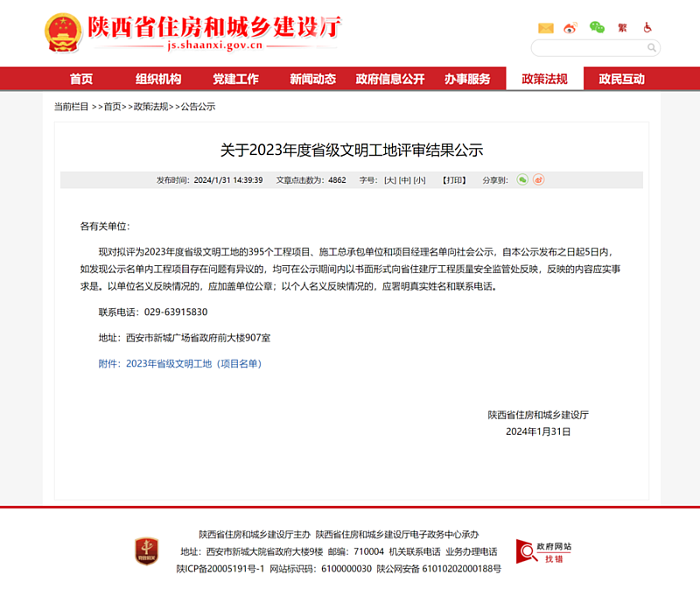Open the 首页 navigation tab
This screenshot has width=700, height=589.
click(x=81, y=79)
